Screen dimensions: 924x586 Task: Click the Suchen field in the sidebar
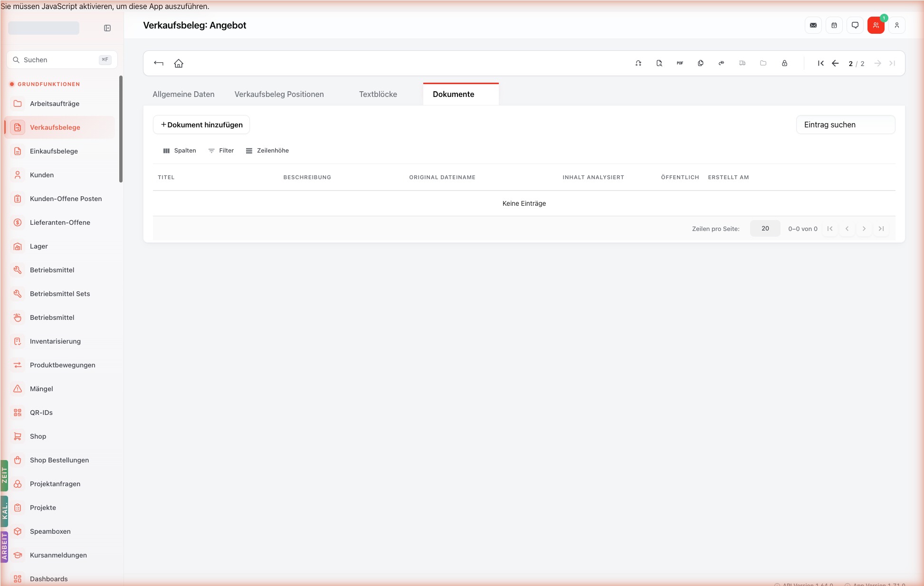[x=62, y=60]
